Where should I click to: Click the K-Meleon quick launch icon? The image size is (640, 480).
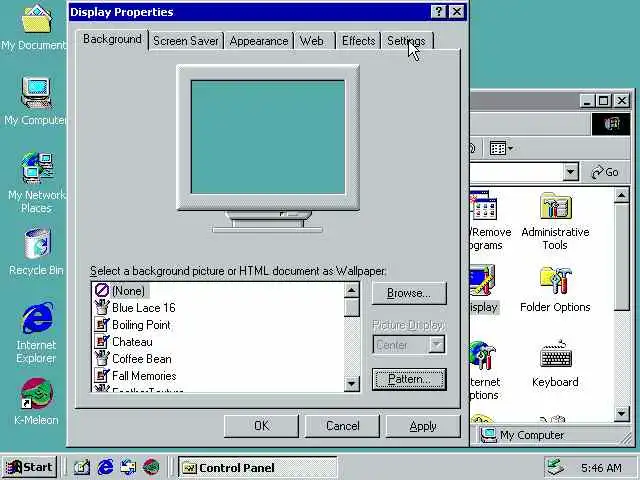[x=151, y=467]
